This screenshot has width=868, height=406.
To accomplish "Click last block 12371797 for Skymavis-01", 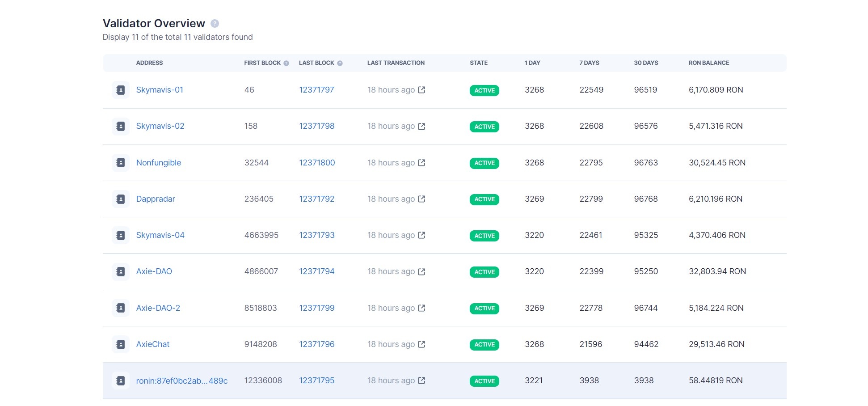I will pyautogui.click(x=317, y=90).
